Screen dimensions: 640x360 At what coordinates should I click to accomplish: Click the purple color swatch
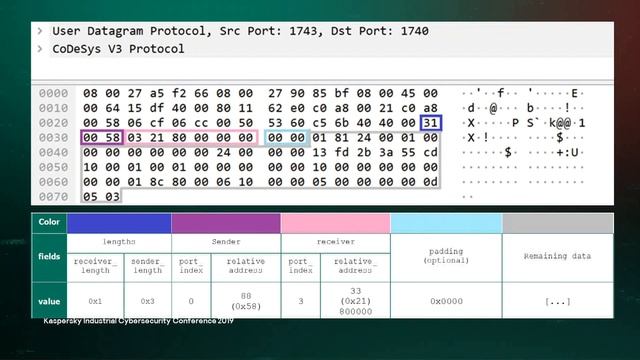[226, 223]
